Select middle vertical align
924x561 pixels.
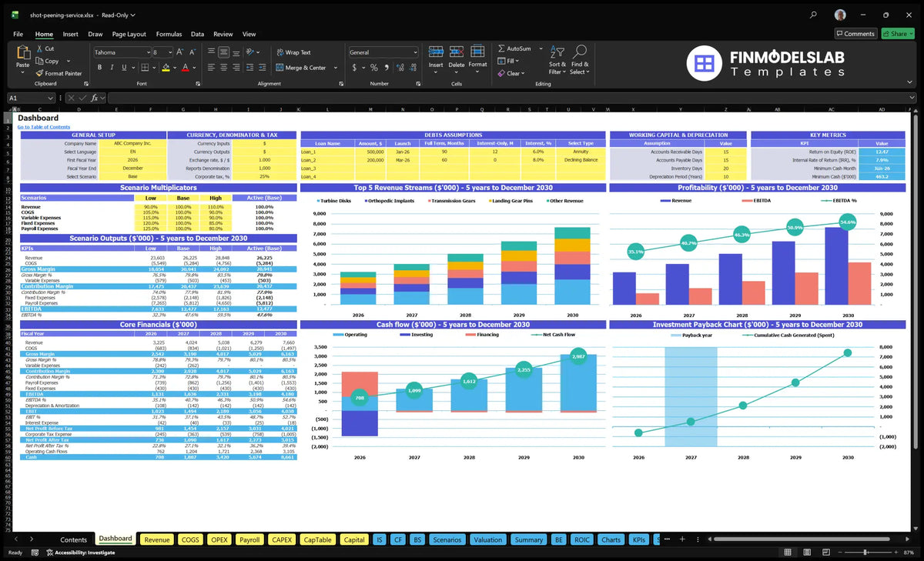coord(223,52)
